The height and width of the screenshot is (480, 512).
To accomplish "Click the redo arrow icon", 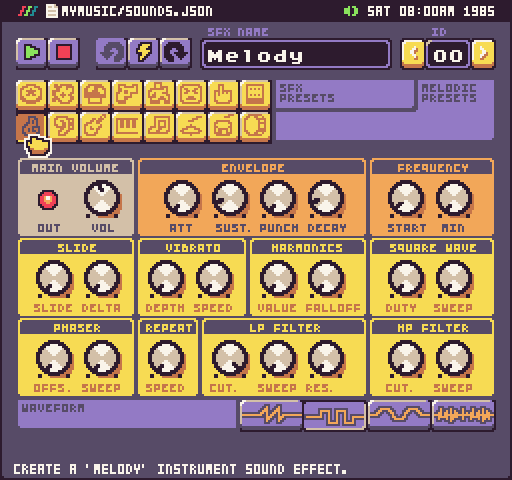I will click(175, 53).
